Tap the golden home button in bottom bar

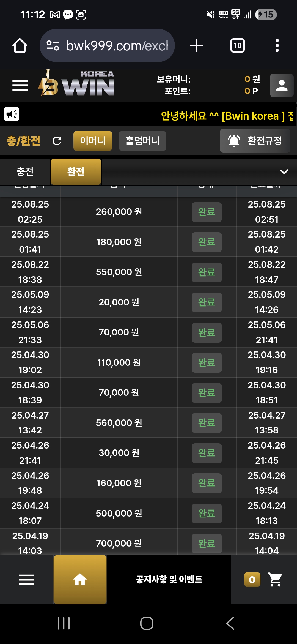pos(80,579)
